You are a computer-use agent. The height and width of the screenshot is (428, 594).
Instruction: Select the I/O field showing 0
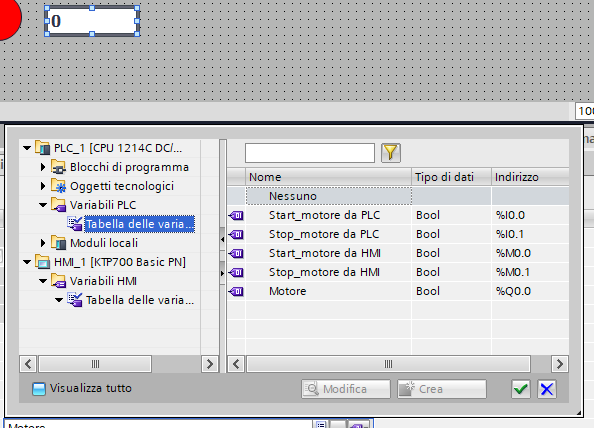tap(92, 21)
